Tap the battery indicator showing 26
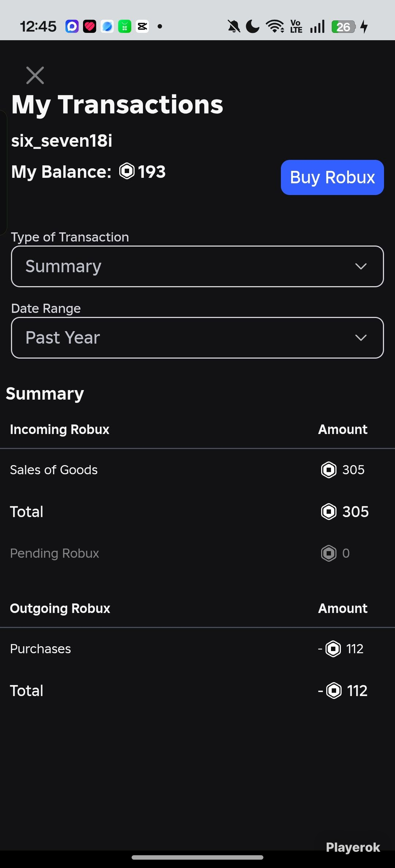 pos(343,26)
